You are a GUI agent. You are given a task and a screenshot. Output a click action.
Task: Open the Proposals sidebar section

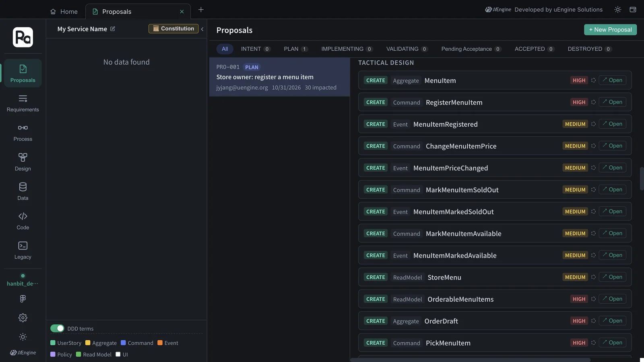click(23, 73)
